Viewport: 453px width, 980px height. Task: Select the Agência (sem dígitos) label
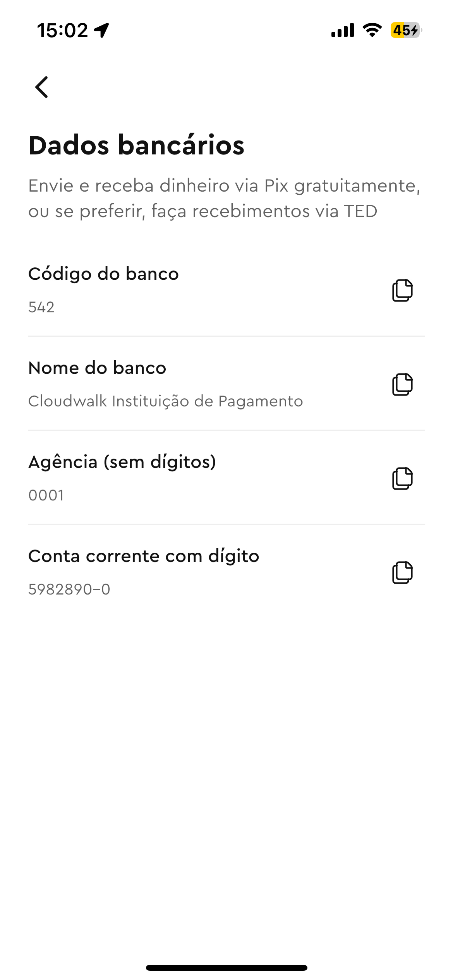pyautogui.click(x=122, y=462)
